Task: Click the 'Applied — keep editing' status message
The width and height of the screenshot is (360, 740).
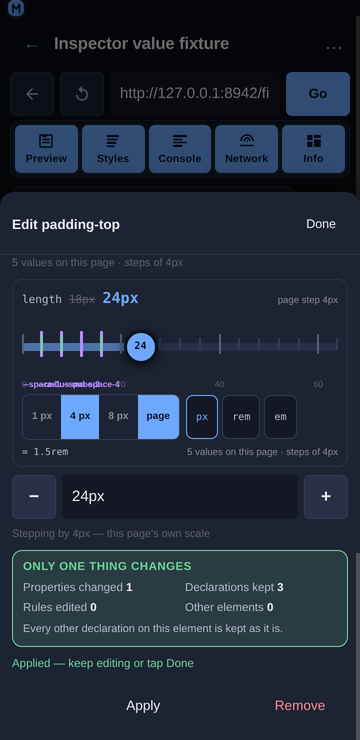Action: [x=103, y=664]
